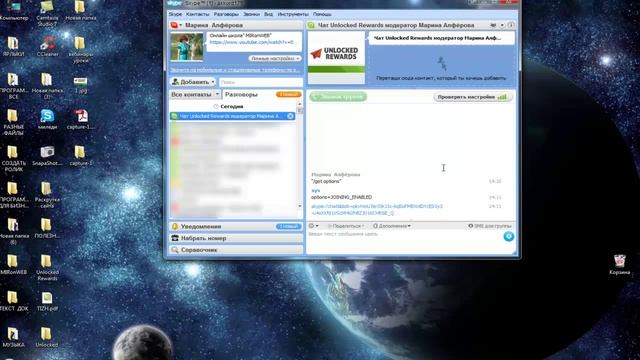Open the chat header dropdown arrow

(502, 25)
